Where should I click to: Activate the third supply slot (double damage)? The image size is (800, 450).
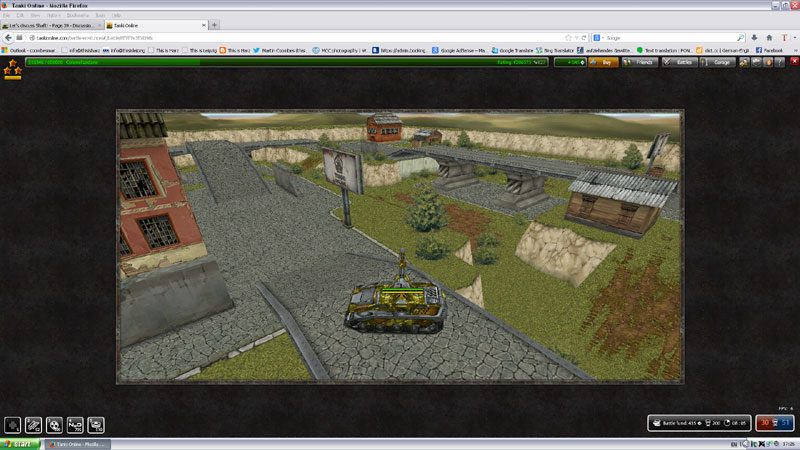coord(54,424)
